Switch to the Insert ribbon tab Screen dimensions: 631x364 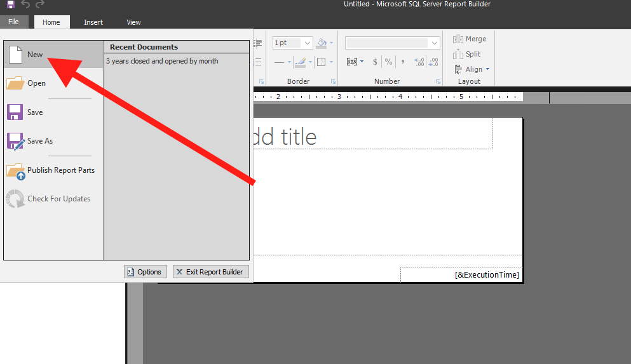tap(93, 22)
